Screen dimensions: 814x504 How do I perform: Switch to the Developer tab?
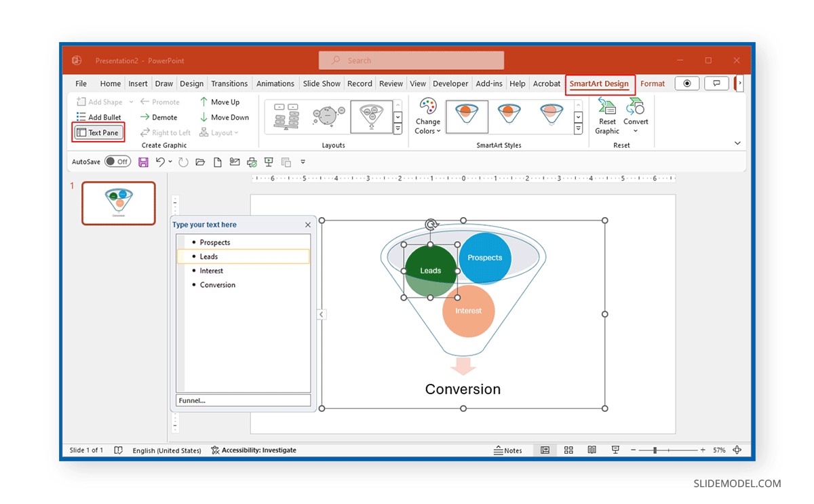coord(450,83)
